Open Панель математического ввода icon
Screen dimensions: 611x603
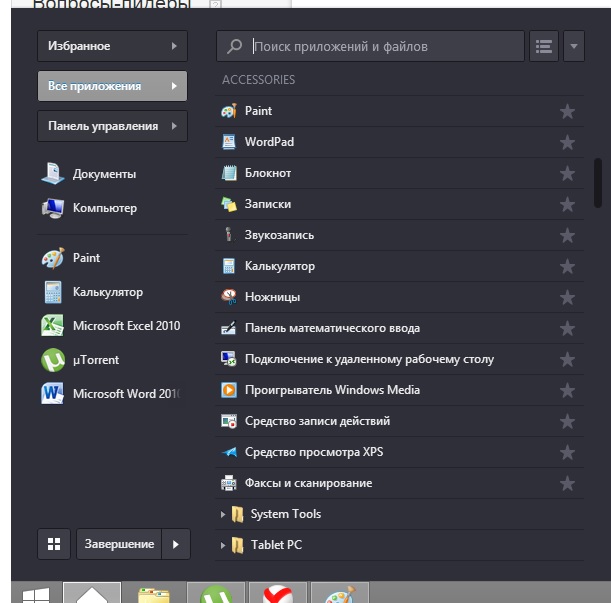229,328
